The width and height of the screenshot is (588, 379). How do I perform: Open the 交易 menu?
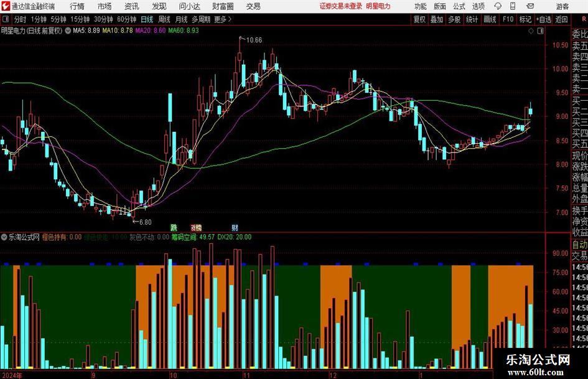[253, 6]
